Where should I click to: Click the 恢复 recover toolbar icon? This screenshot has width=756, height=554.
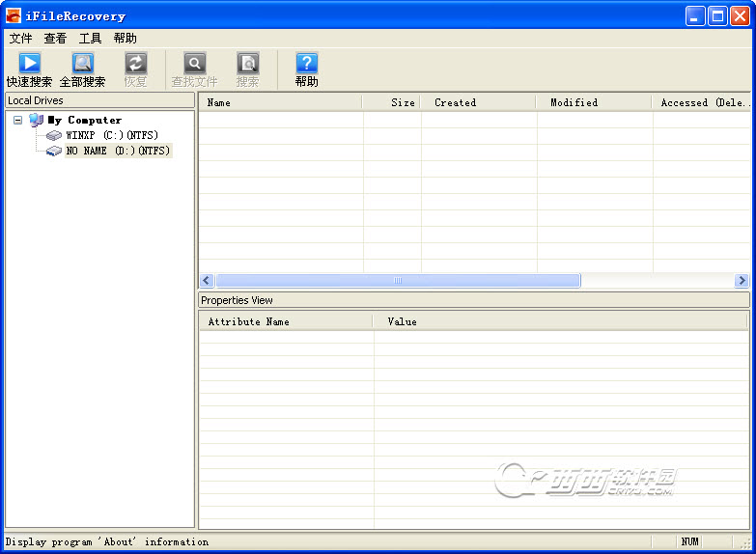point(136,65)
